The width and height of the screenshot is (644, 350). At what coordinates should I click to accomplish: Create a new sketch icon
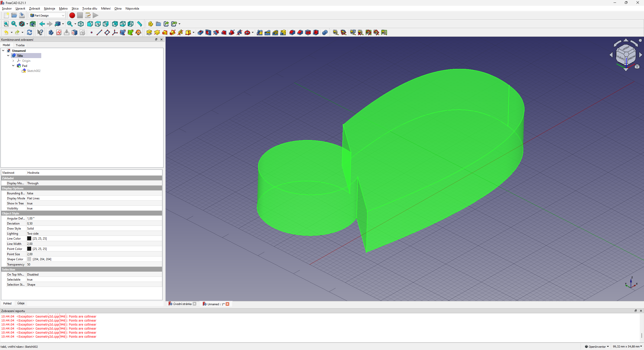(x=59, y=32)
